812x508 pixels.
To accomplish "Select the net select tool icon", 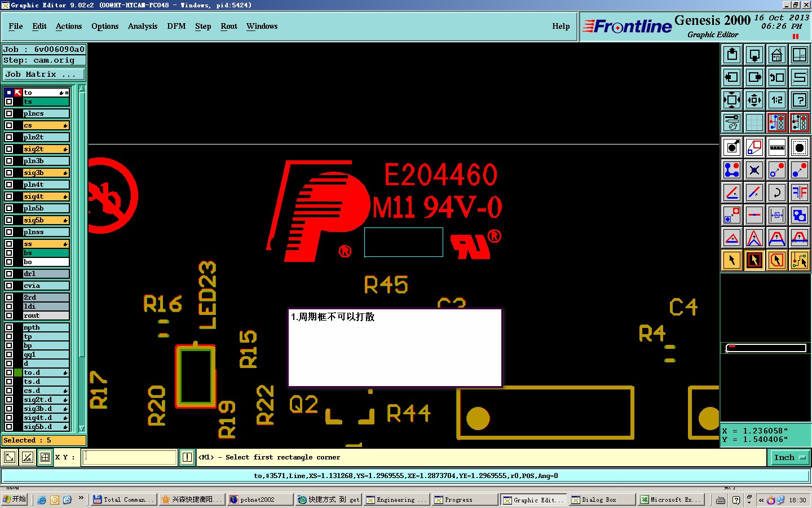I will pyautogui.click(x=800, y=260).
